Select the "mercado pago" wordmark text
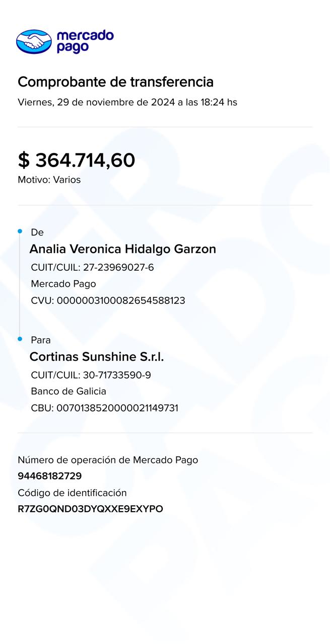330x644 pixels. point(85,41)
